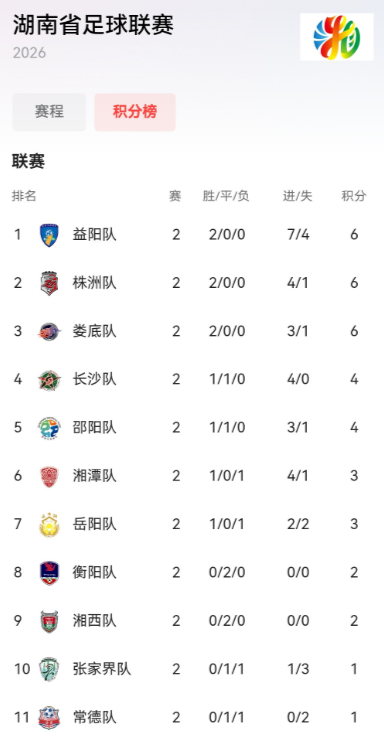Click the 岳阳队 yellow badge icon
This screenshot has height=746, width=384.
point(49,524)
